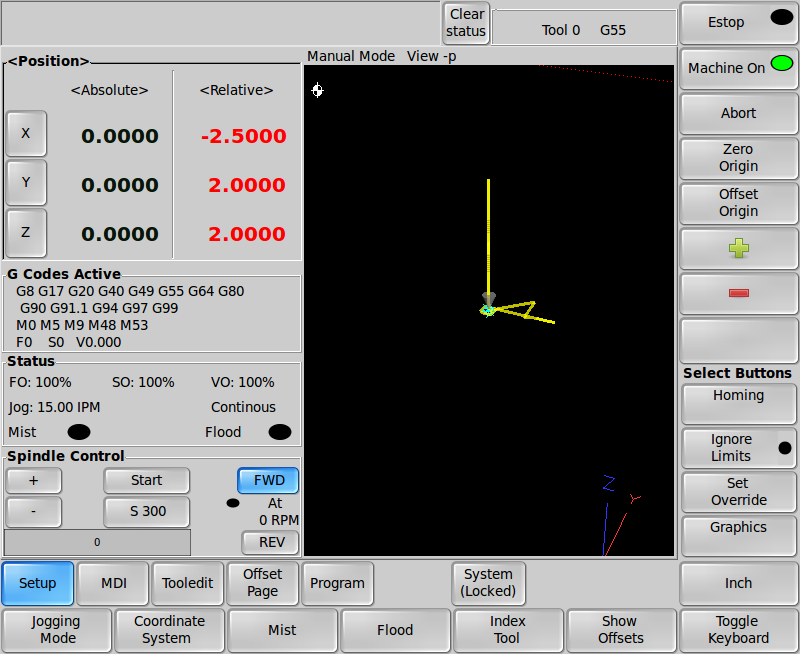
Task: Click Zero Origin
Action: 738,158
